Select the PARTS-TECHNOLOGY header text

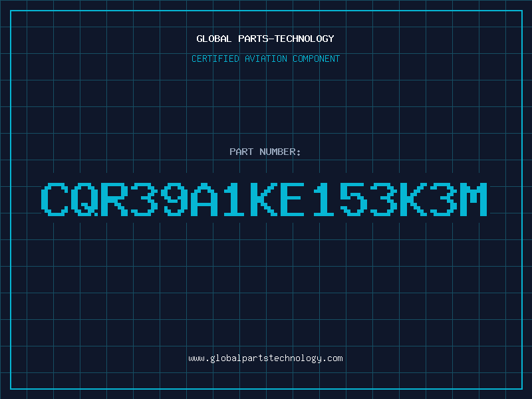[x=286, y=39]
